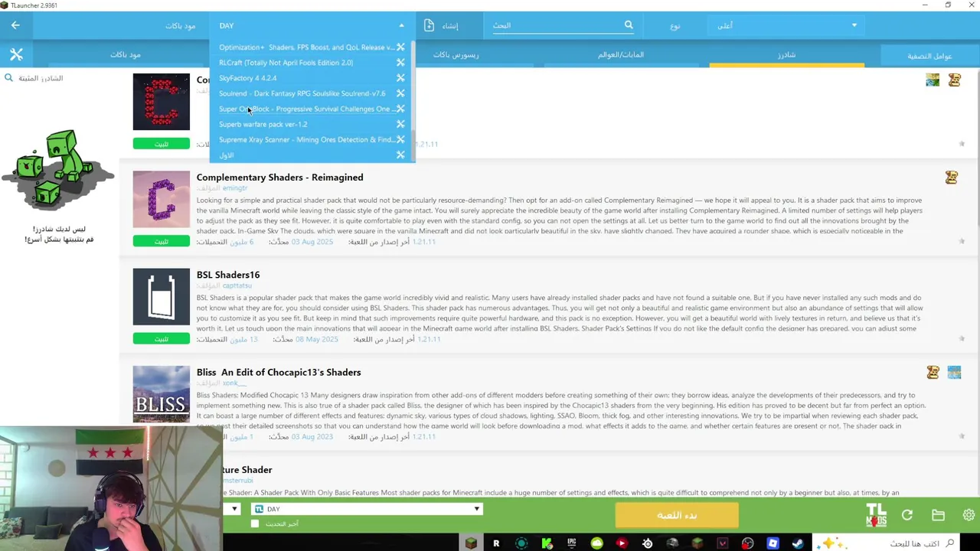Open BSL Shaders thumbnail image
The width and height of the screenshot is (980, 551).
(x=161, y=297)
